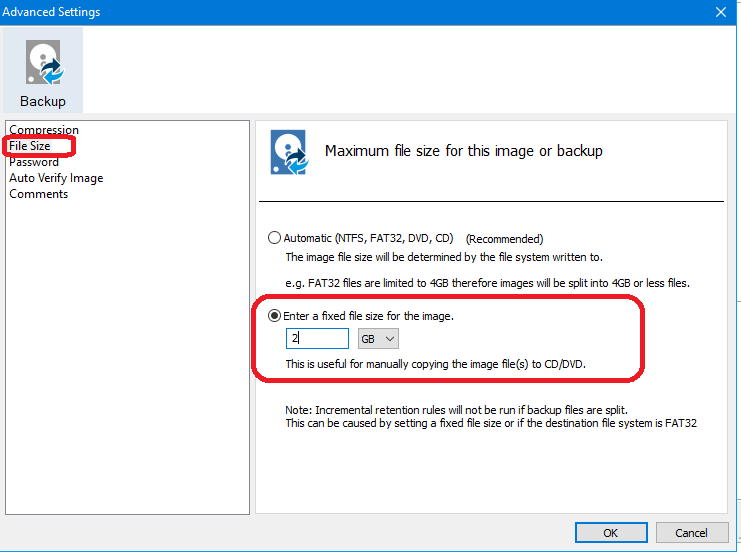This screenshot has width=741, height=552.
Task: Click the line 'The image file size will be determined'
Action: (444, 257)
